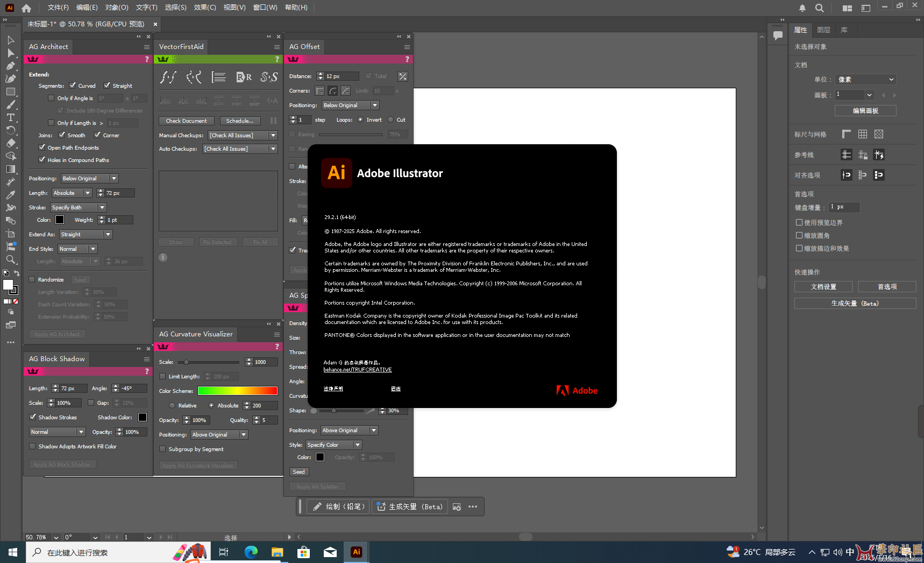Open the search magnifier in top bar

(820, 8)
